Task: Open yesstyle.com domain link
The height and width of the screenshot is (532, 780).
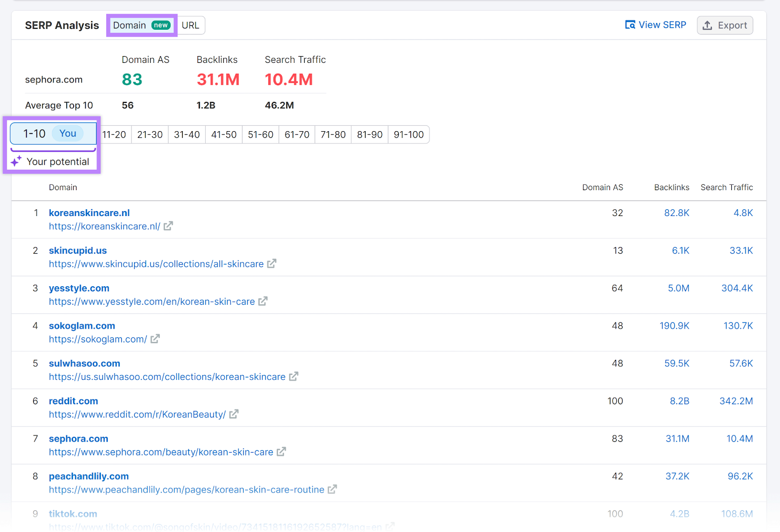Action: (x=79, y=288)
